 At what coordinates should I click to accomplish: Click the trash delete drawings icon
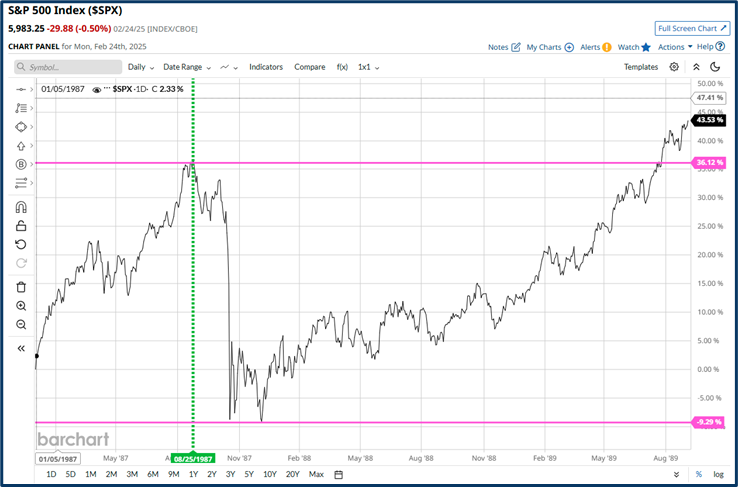coord(21,287)
